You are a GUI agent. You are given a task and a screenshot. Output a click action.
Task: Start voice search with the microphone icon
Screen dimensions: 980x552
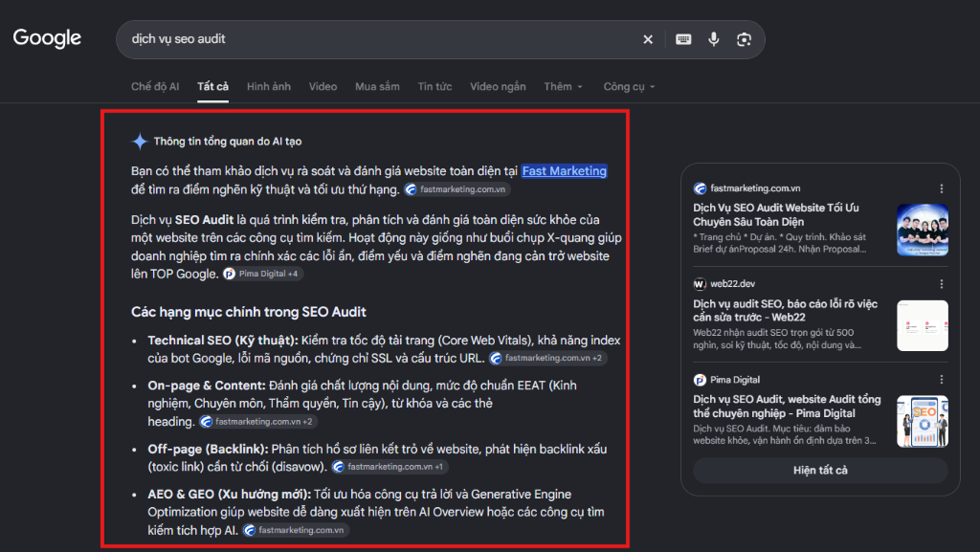(714, 39)
